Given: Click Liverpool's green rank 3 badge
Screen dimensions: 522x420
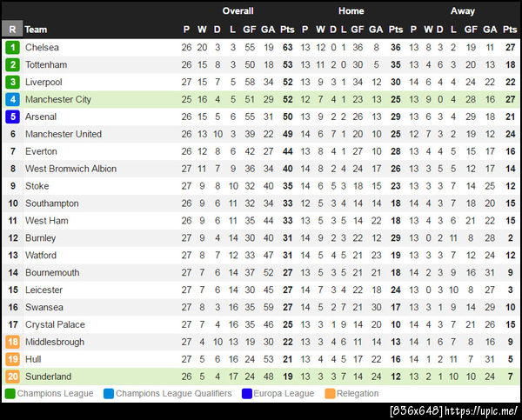Looking at the screenshot, I should tap(13, 82).
